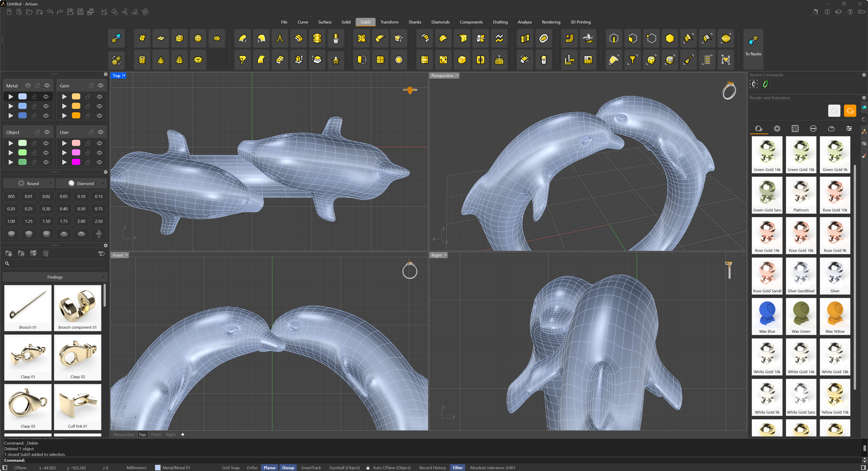868x471 pixels.
Task: Click the Redo arrow in top toolbar
Action: (60, 12)
